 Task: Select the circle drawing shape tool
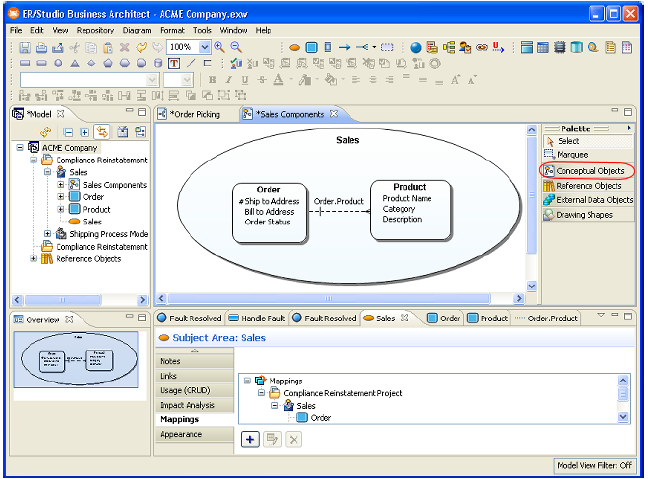(x=58, y=63)
